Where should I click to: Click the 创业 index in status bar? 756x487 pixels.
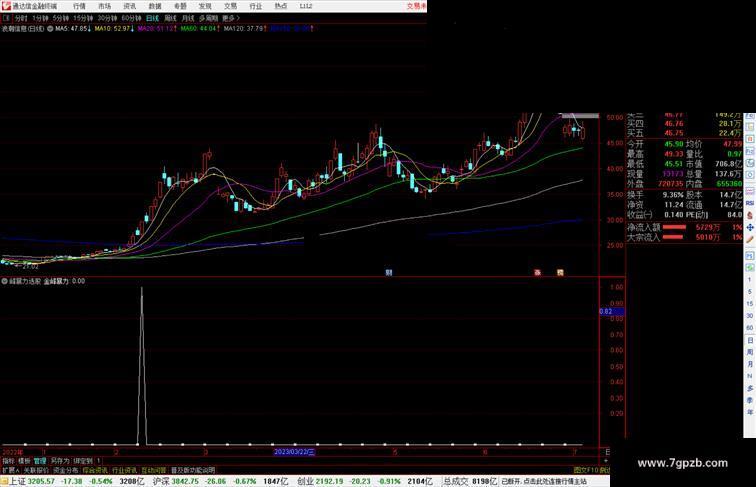point(306,481)
